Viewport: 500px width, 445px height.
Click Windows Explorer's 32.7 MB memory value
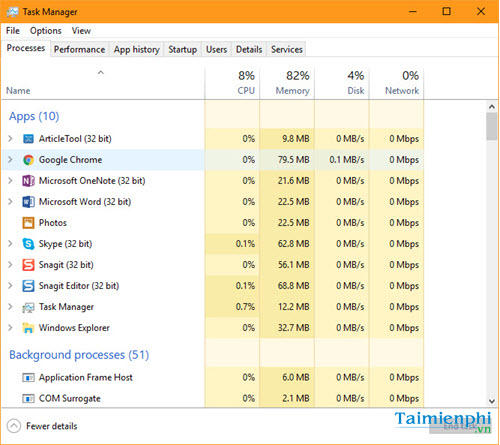(x=294, y=328)
